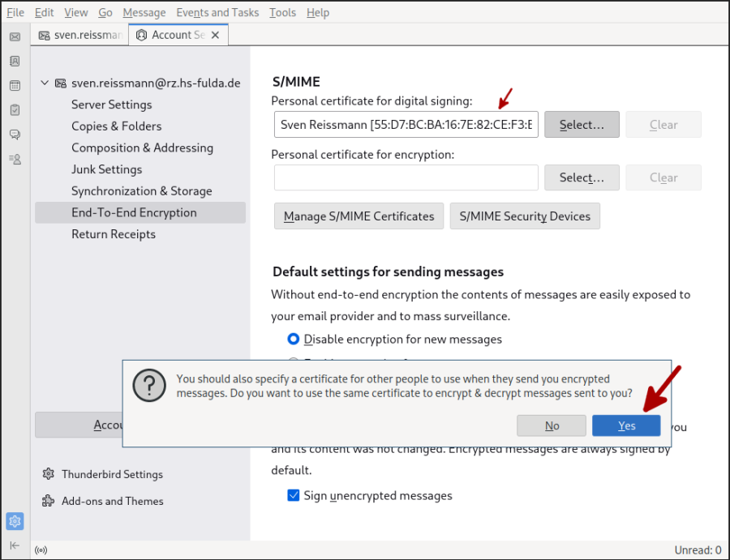Uncheck Sign unencrypted messages
This screenshot has height=560, width=730.
294,495
